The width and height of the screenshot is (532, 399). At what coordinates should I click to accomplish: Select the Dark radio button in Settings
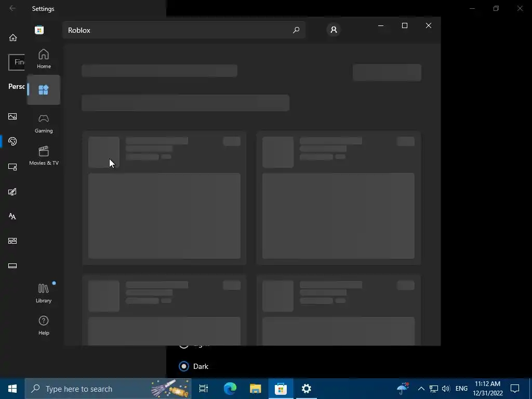(x=184, y=366)
